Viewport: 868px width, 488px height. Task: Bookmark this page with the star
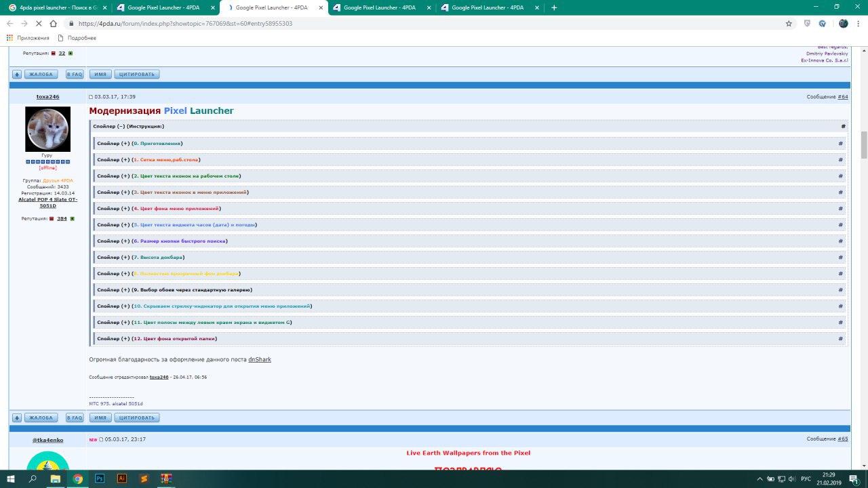point(789,23)
